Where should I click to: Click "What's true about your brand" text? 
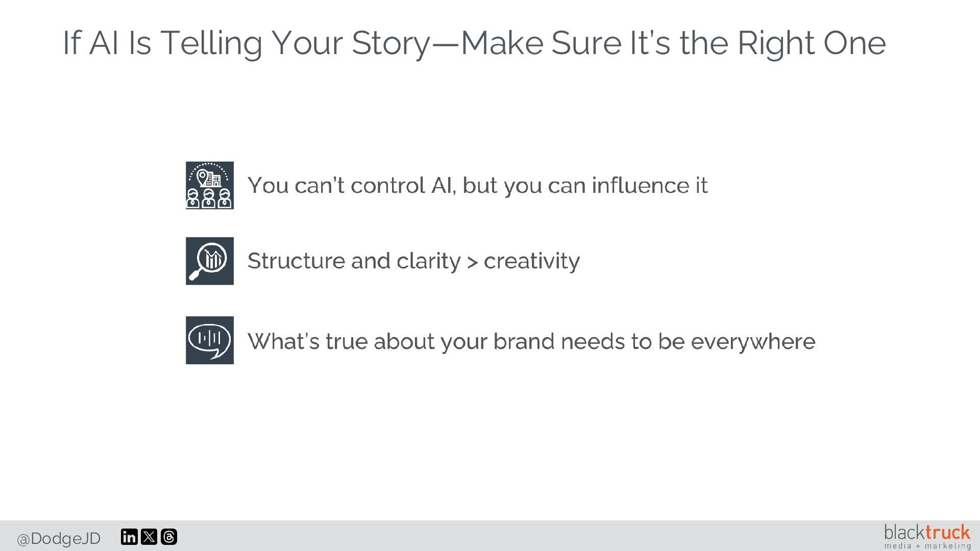(531, 341)
